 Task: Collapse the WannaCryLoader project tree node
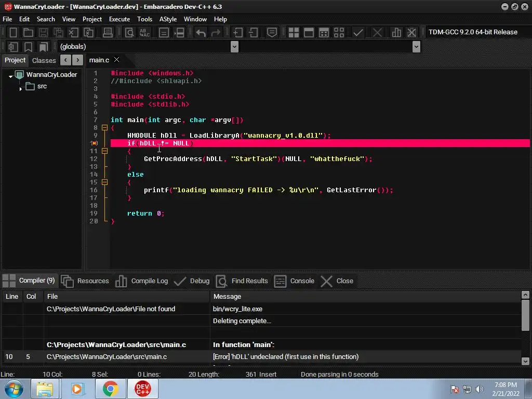click(x=10, y=76)
